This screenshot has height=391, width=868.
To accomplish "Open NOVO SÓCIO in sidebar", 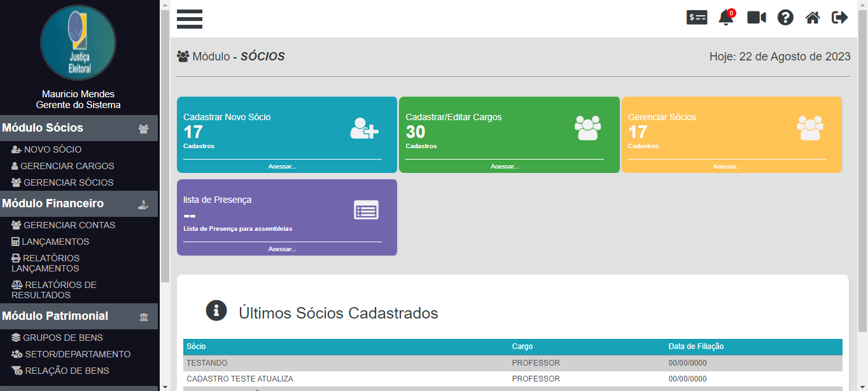I will (52, 149).
